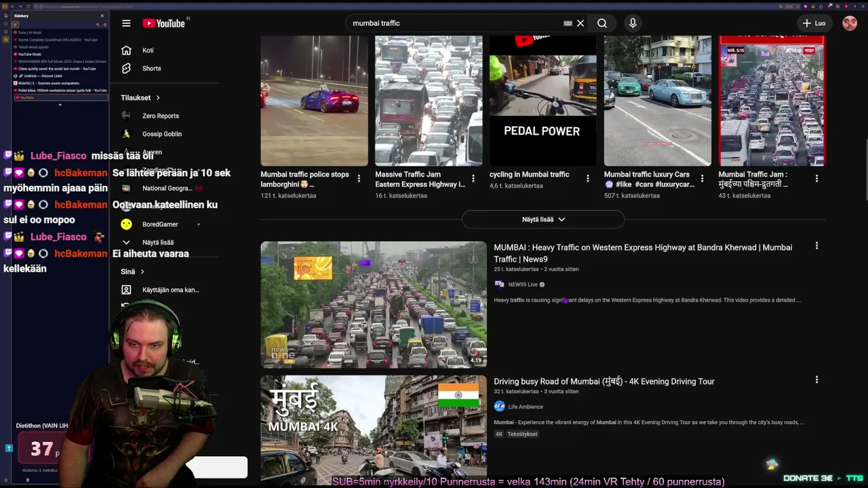Image resolution: width=868 pixels, height=488 pixels.
Task: Open options for the luxury cars short
Action: pos(702,179)
